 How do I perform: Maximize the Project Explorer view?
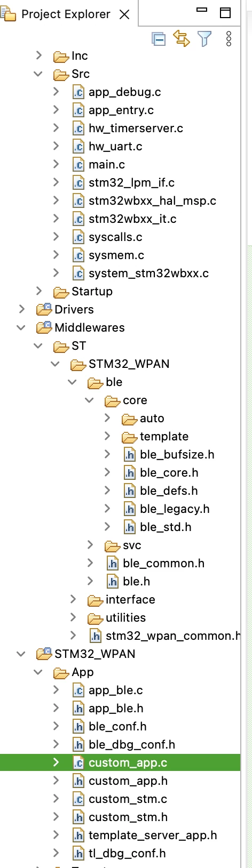coord(226,13)
